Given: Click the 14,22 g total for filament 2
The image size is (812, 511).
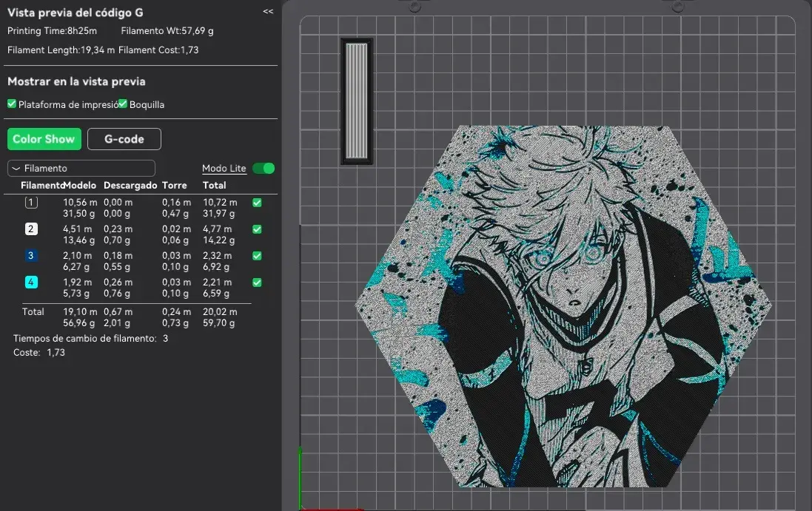Looking at the screenshot, I should tap(218, 240).
